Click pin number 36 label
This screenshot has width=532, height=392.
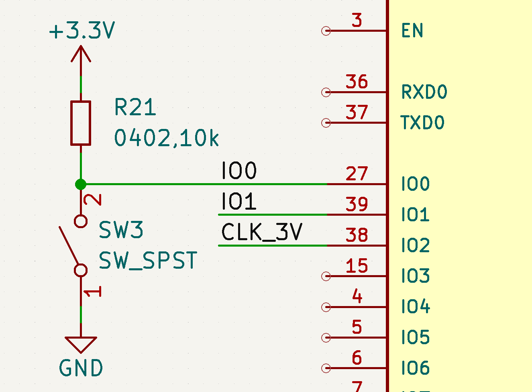pos(357,82)
